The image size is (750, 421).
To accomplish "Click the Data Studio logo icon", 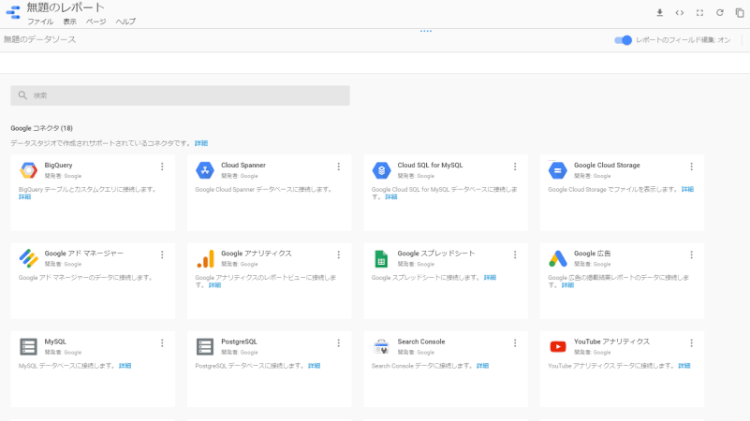I will 13,12.
